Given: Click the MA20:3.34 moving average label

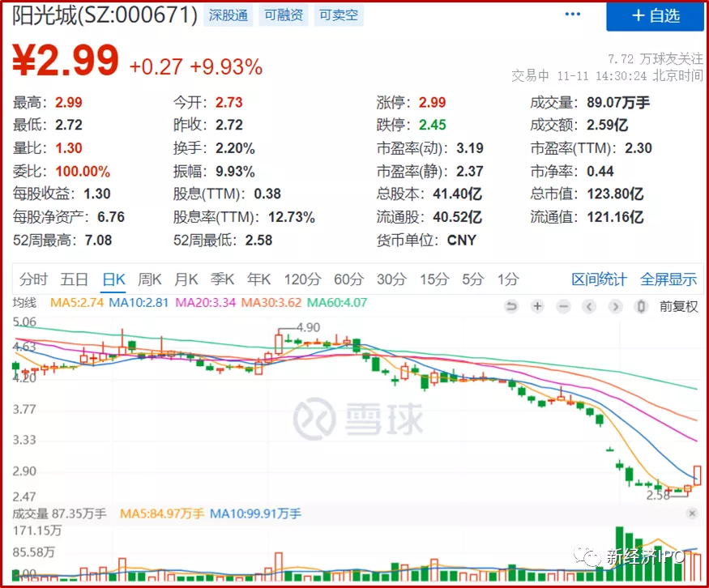Looking at the screenshot, I should [x=205, y=302].
